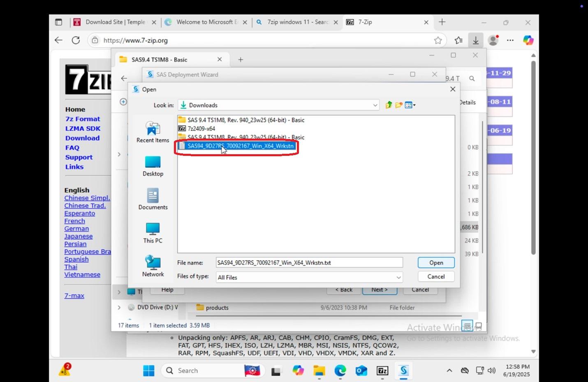Click the File Explorer back arrow
Viewport: 588px width, 382px height.
coord(124,78)
